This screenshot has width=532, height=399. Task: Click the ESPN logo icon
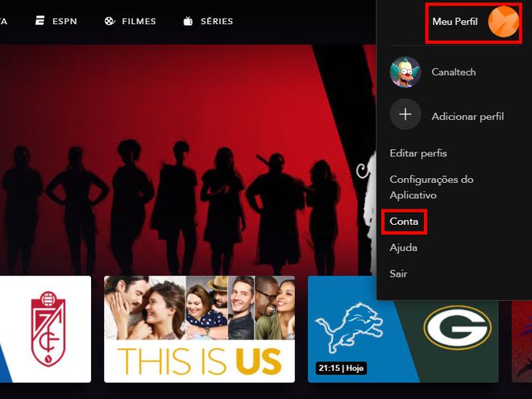40,21
